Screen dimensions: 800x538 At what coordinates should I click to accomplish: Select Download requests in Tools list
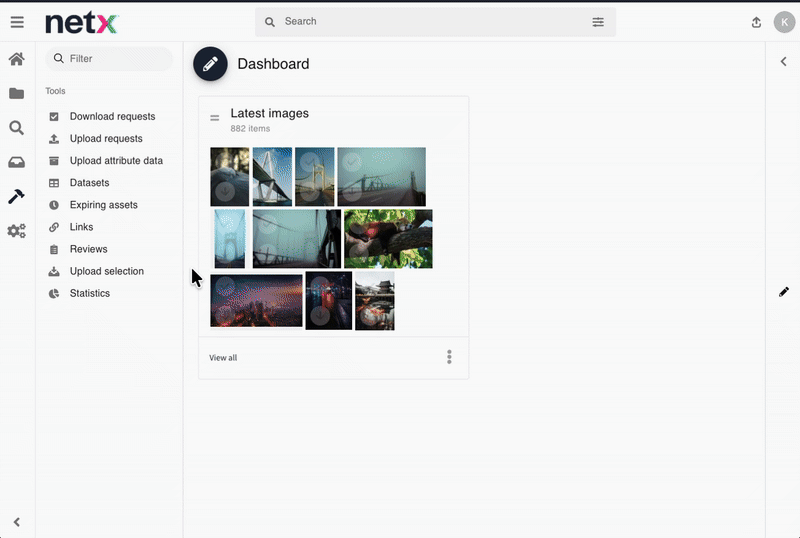coord(112,117)
